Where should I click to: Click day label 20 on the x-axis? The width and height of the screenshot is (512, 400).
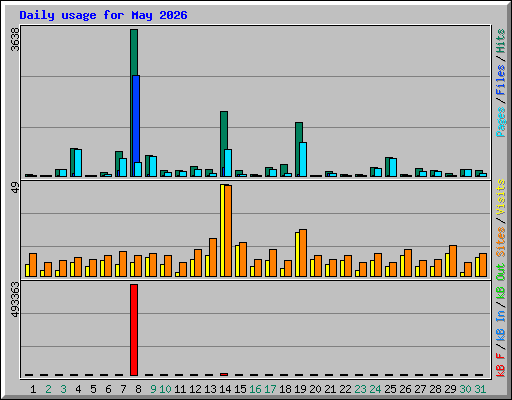click(x=315, y=389)
